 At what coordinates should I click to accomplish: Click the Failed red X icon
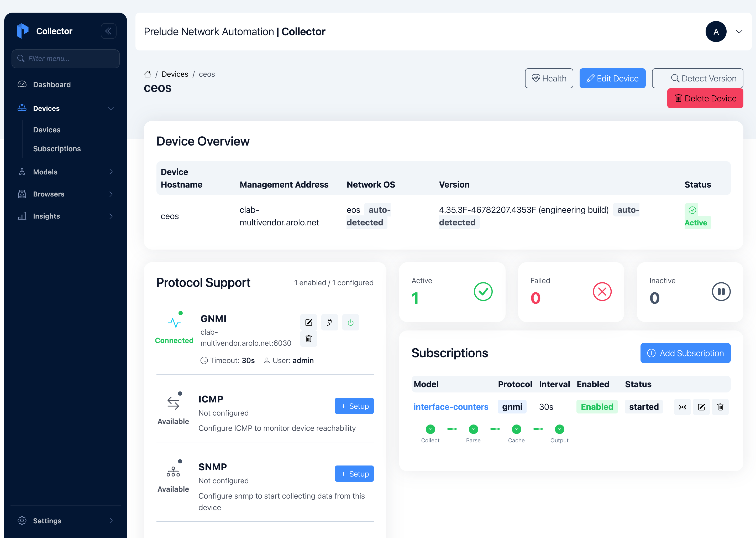(602, 292)
